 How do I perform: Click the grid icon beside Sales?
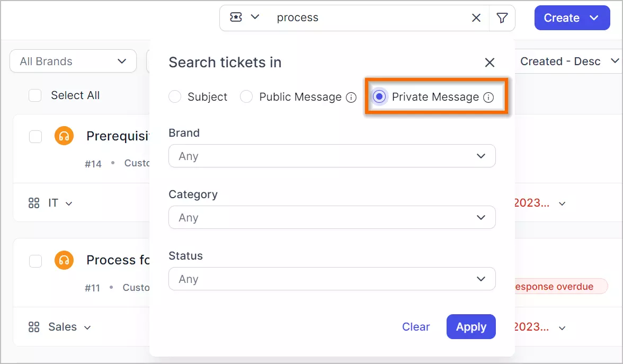point(34,327)
